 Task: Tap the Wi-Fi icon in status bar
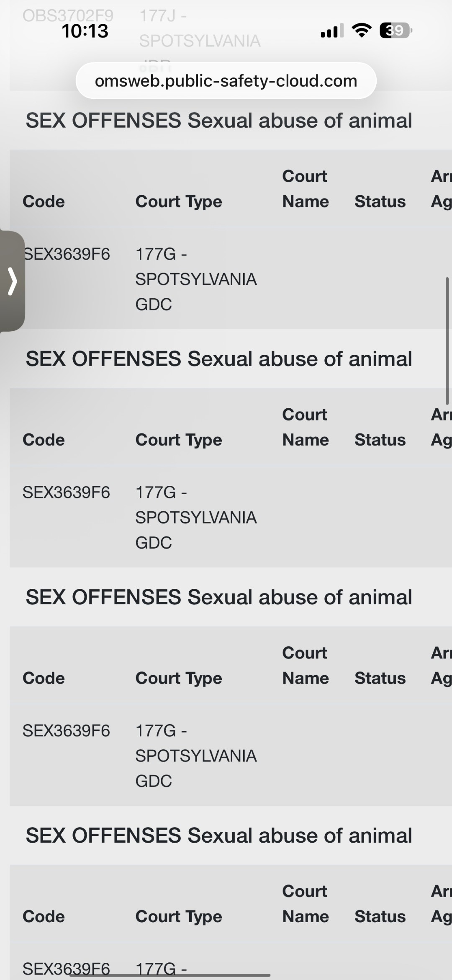tap(362, 30)
